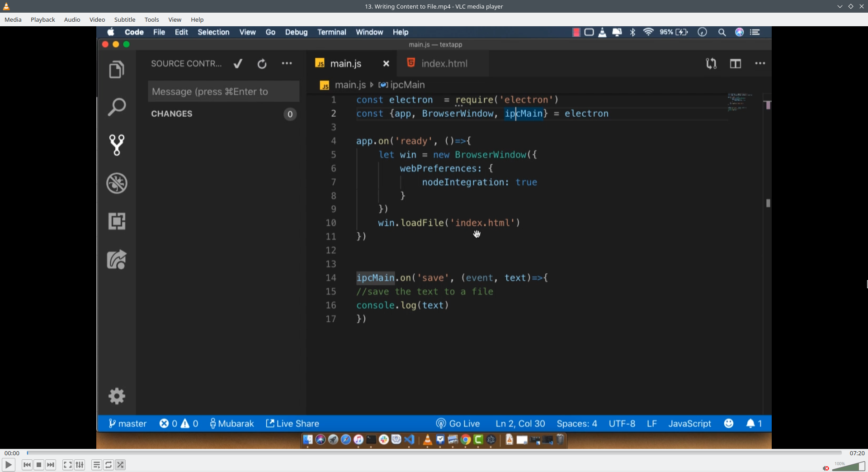868x472 pixels.
Task: Open VLC's Video menu
Action: (97, 19)
